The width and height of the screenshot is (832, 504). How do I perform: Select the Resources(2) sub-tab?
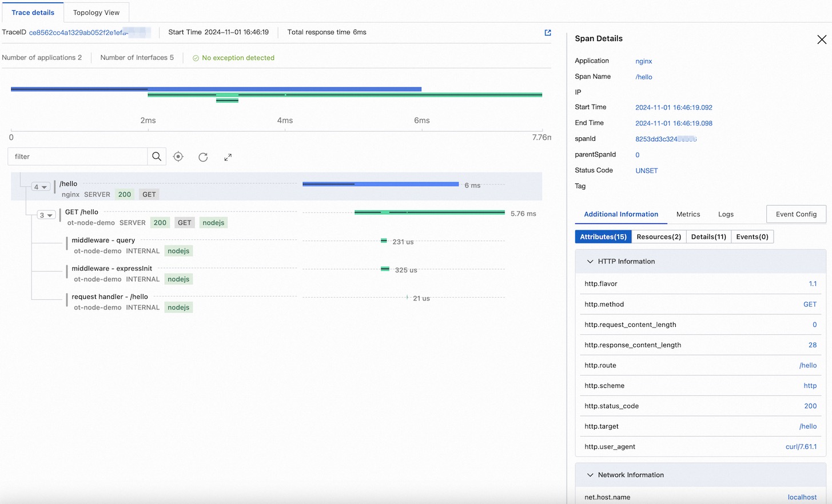pos(659,237)
